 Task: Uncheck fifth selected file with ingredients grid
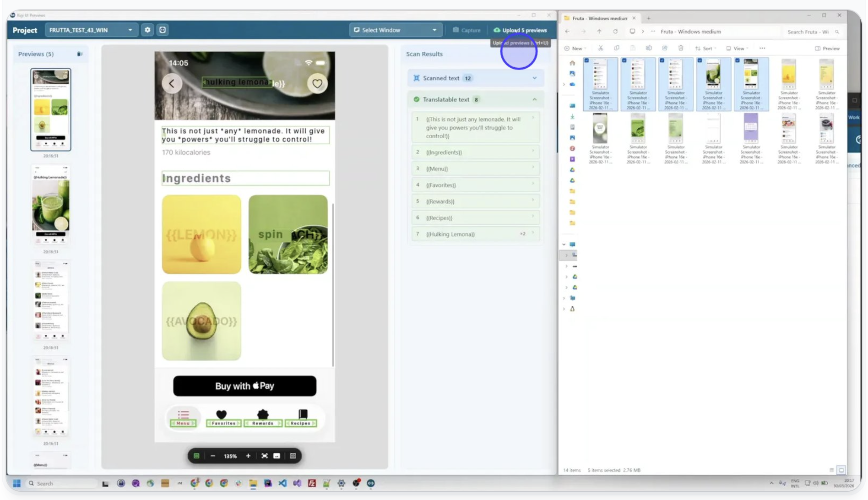tap(737, 60)
